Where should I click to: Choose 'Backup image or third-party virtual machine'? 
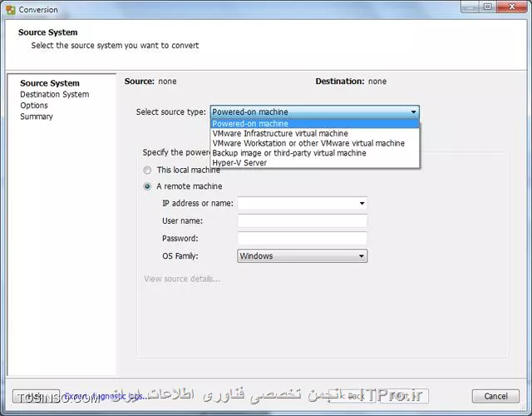pyautogui.click(x=315, y=153)
